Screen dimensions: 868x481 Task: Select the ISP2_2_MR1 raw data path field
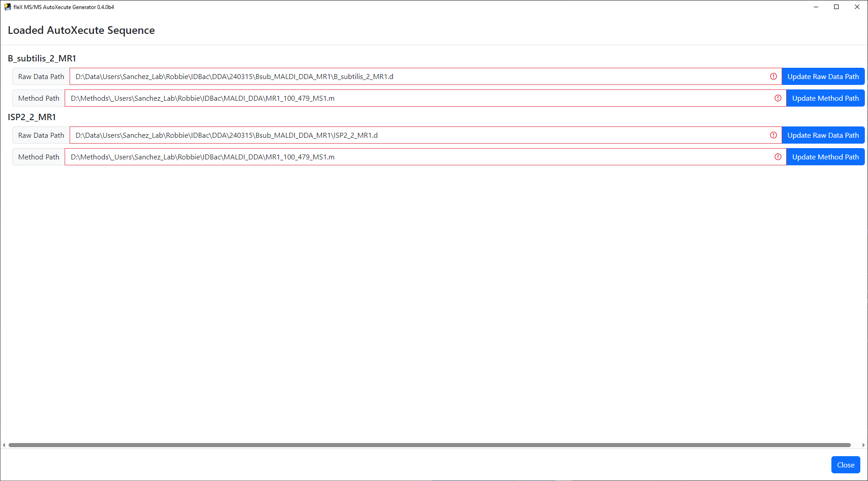[x=407, y=135]
